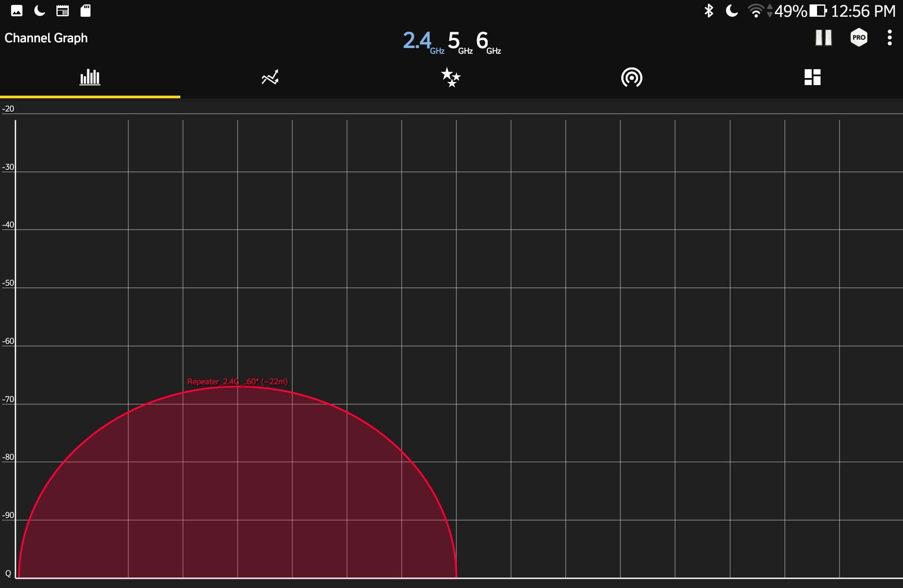This screenshot has height=588, width=903.
Task: Switch to the Time Graph tab
Action: click(270, 78)
